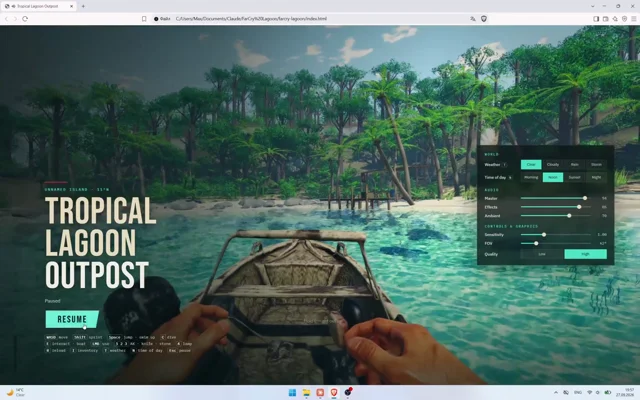Click the Shift sprint key hint
The image size is (640, 400).
87,337
